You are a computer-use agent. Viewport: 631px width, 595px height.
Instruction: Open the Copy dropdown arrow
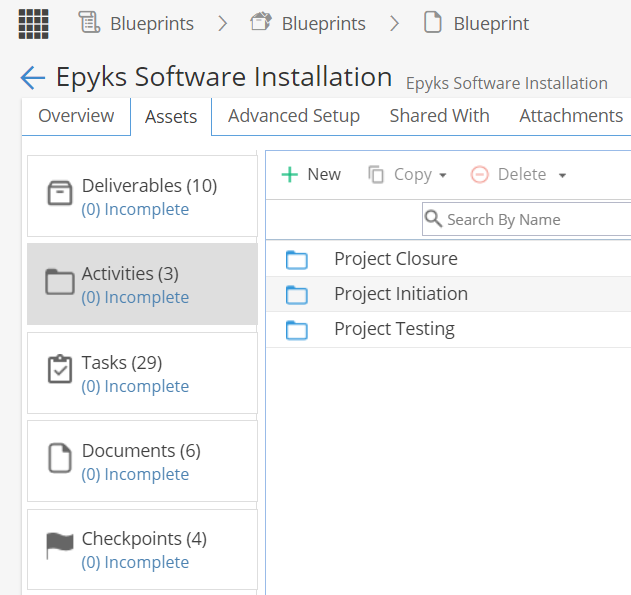coord(443,175)
